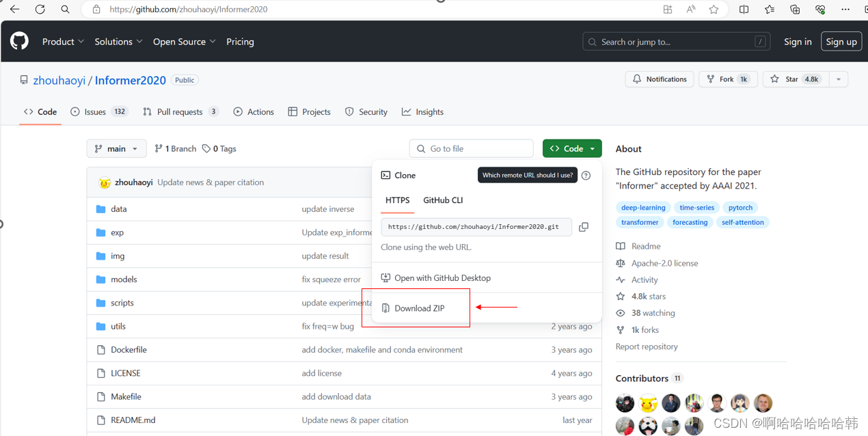Open the 1 Branch link
Image resolution: width=868 pixels, height=436 pixels.
[x=176, y=148]
